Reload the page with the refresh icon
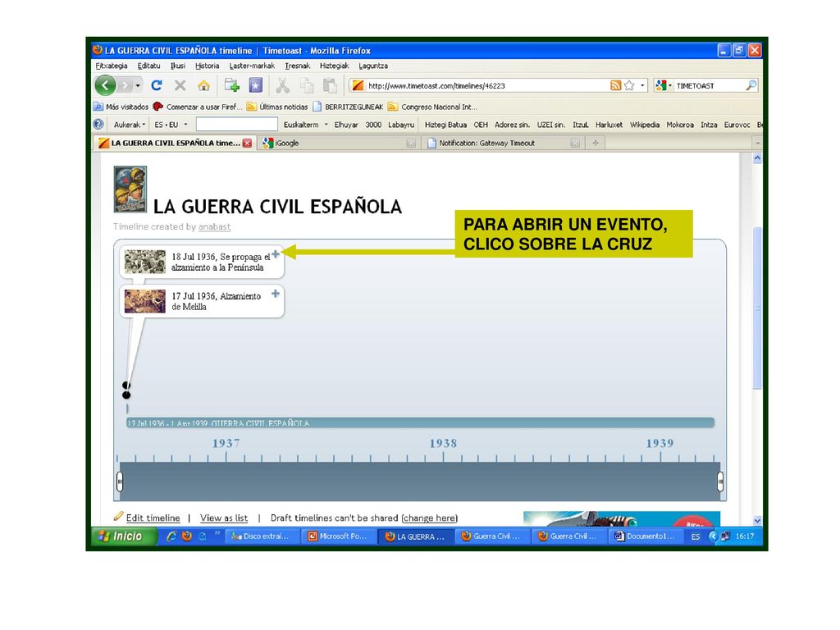 (157, 85)
